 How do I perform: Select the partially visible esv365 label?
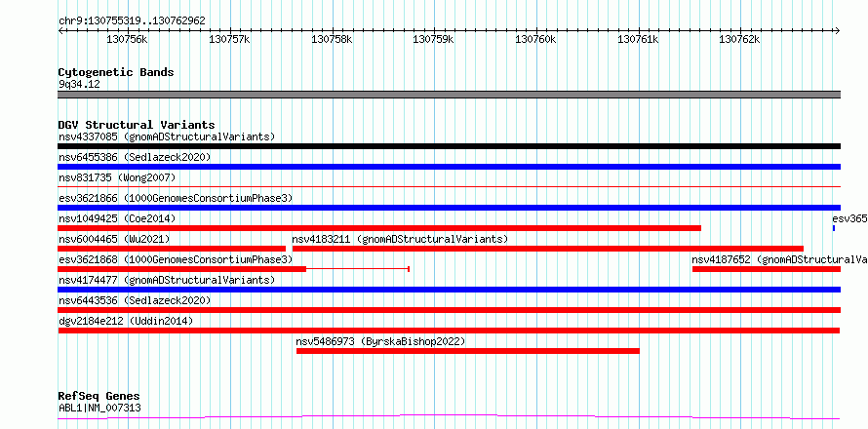click(849, 218)
